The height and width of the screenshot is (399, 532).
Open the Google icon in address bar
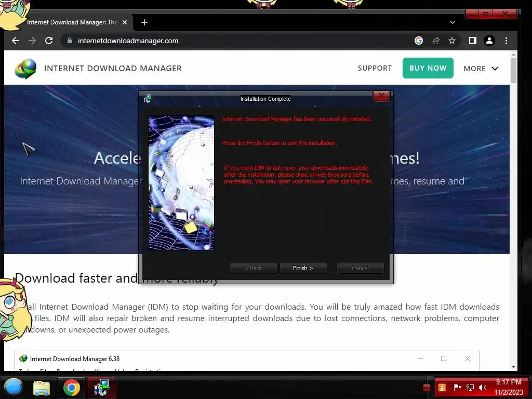pos(419,41)
